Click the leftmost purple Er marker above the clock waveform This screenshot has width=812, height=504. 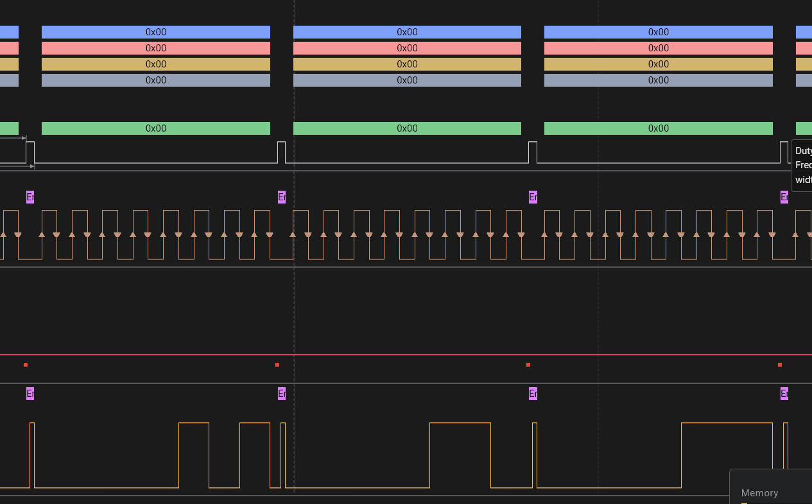click(x=30, y=197)
